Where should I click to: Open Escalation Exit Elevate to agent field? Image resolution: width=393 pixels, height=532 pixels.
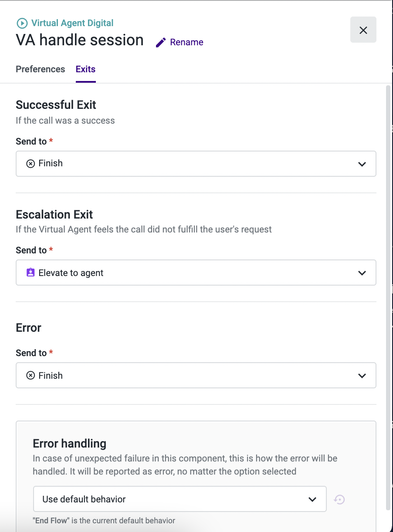(196, 273)
